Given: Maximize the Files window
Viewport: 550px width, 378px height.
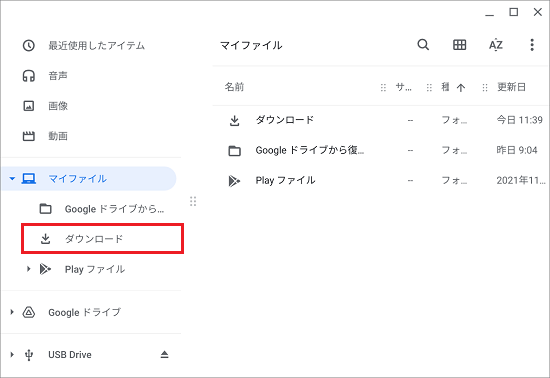Looking at the screenshot, I should point(514,12).
